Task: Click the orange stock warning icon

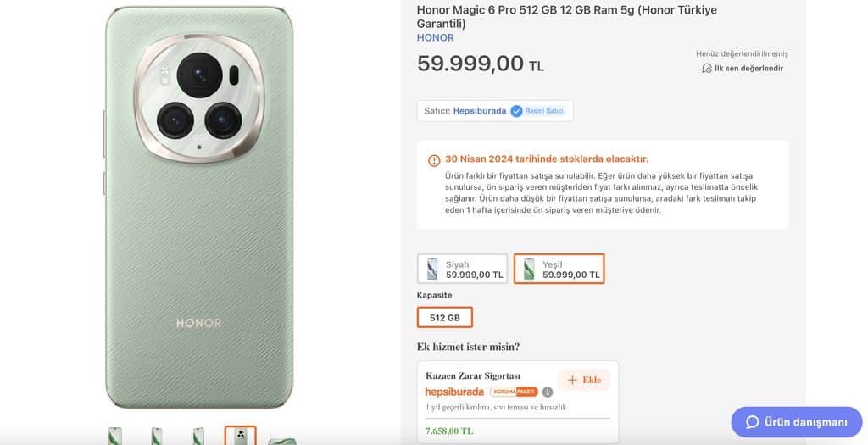Action: pos(434,159)
